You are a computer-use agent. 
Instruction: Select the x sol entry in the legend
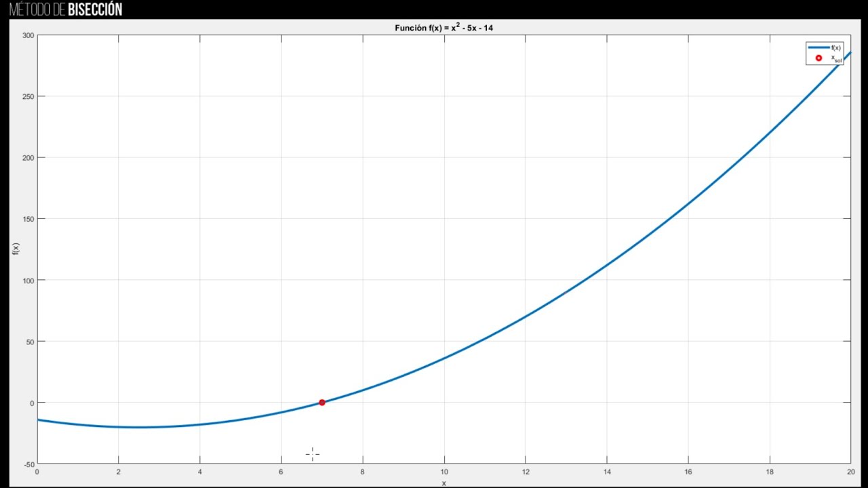(825, 59)
